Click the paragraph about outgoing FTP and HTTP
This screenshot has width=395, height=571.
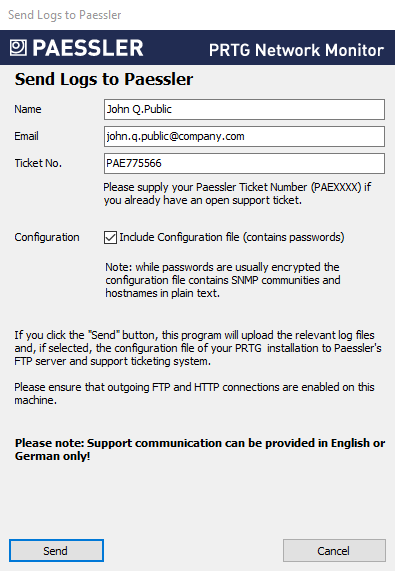(194, 393)
